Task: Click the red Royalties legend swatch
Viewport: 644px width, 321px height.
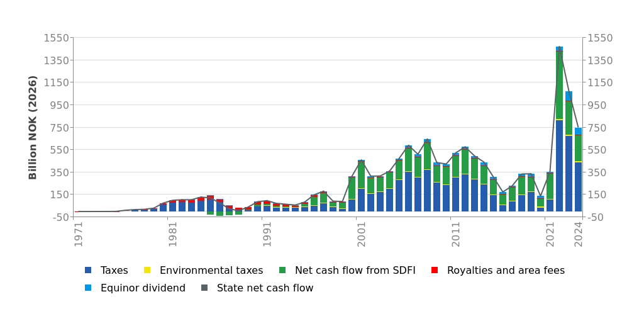Action: 435,271
